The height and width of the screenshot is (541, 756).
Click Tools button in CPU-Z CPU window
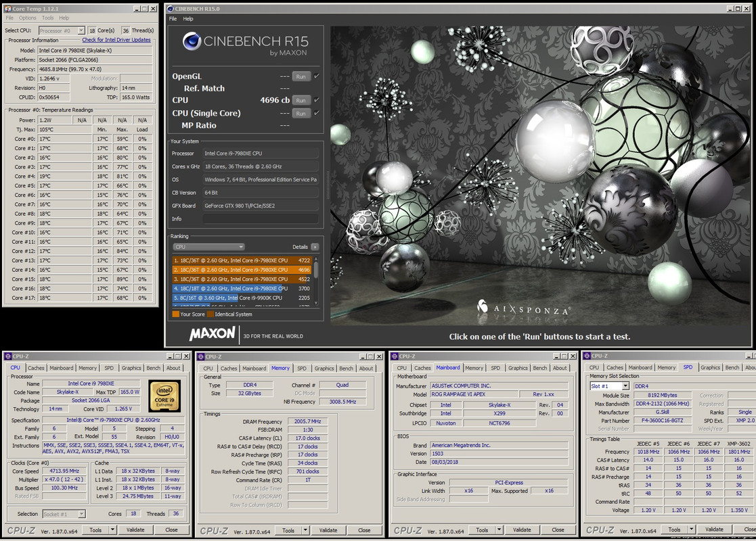point(95,530)
